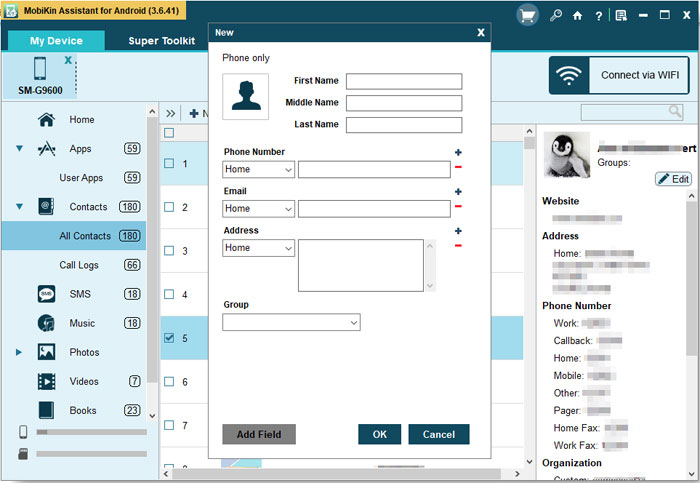Remove the email field with minus icon

click(458, 207)
